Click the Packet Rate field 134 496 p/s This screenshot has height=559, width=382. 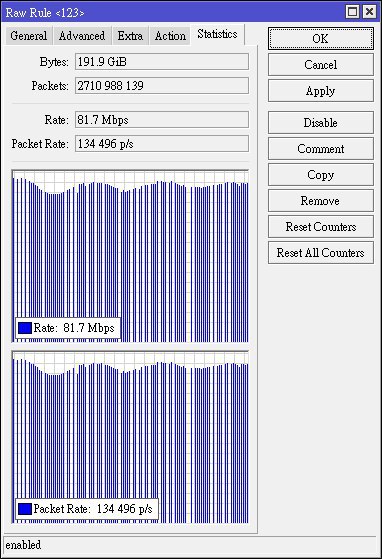pos(162,144)
